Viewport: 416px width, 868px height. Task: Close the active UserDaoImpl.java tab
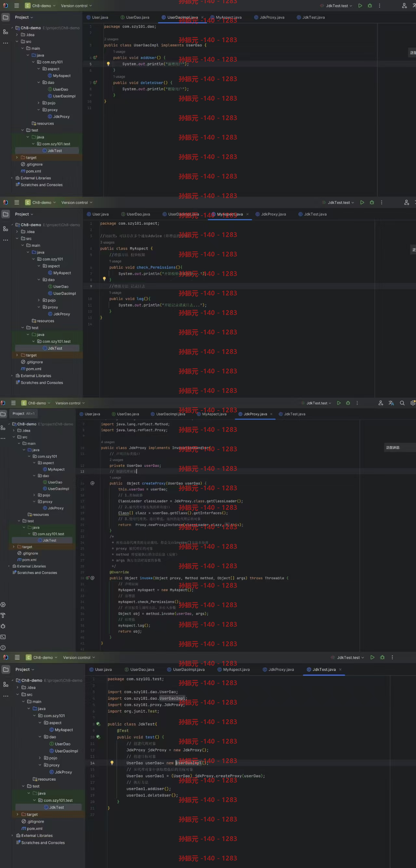(202, 17)
